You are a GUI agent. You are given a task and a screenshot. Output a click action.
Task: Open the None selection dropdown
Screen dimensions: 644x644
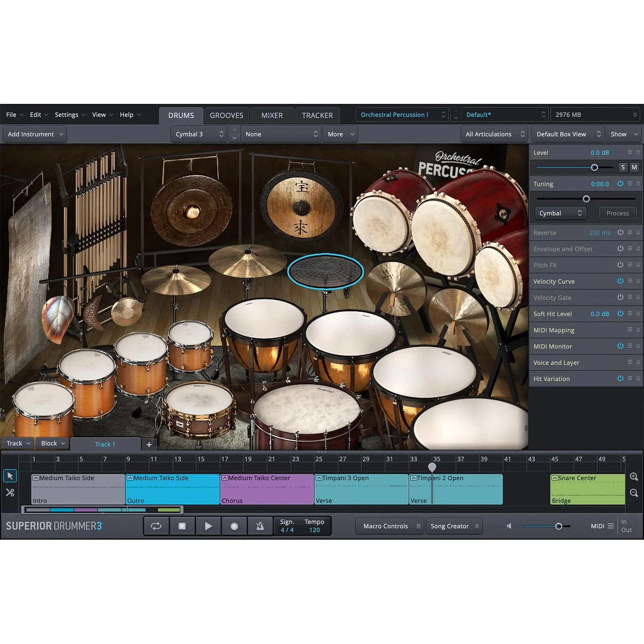pos(281,134)
